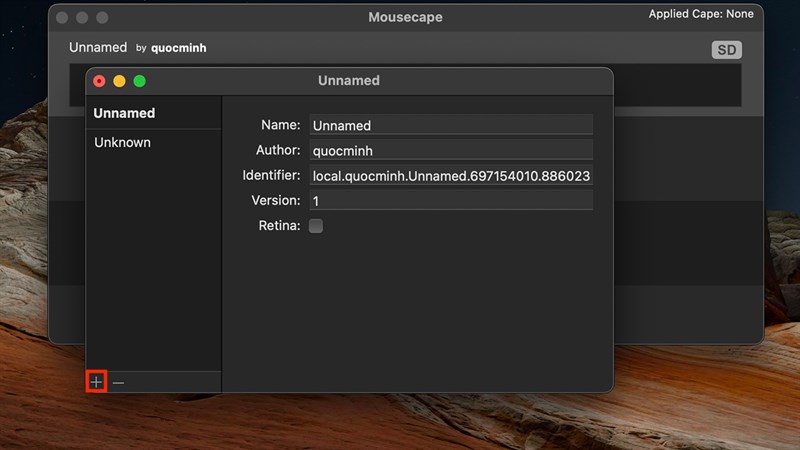Select the Unnamed editor title bar text

[x=349, y=81]
